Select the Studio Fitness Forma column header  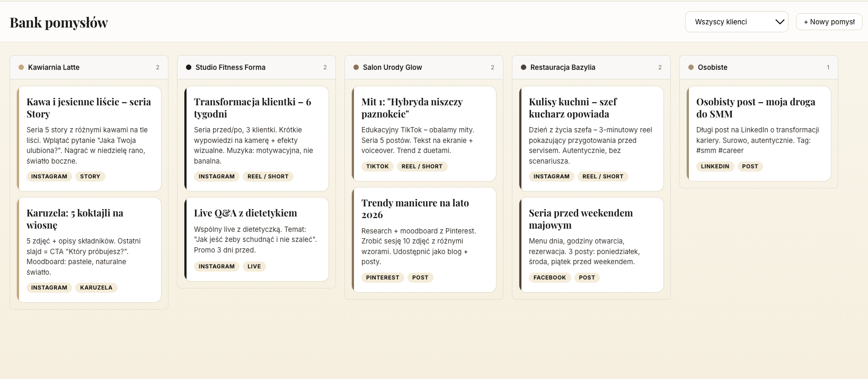(x=231, y=67)
